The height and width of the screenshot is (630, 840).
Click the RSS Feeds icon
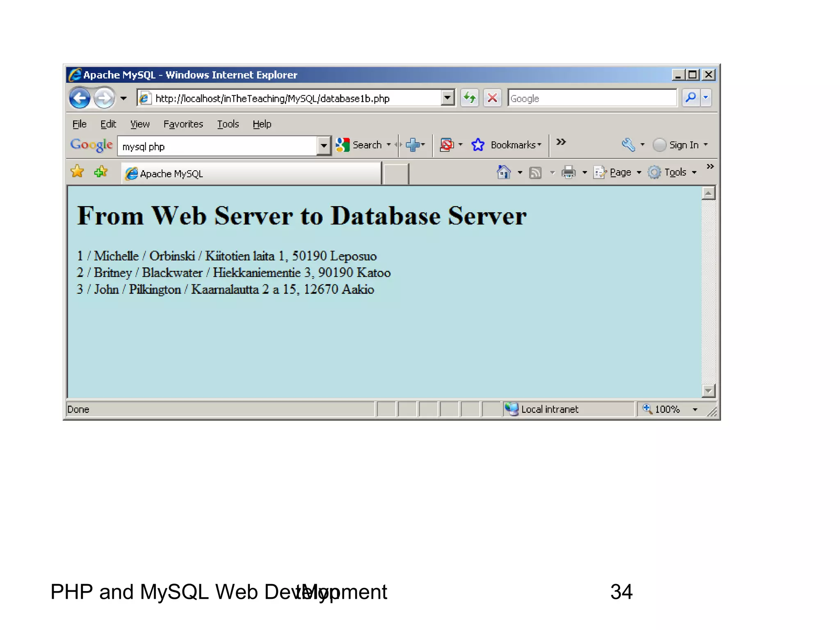click(x=535, y=173)
